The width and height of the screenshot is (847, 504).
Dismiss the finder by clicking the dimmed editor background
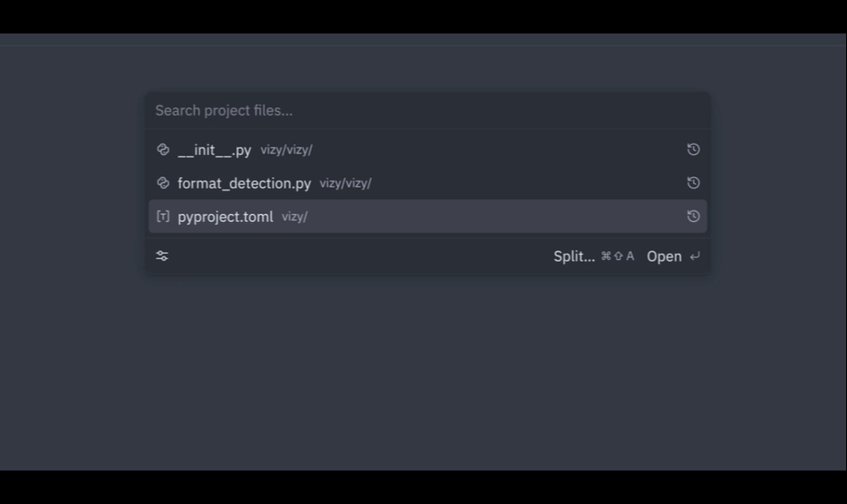pyautogui.click(x=423, y=373)
